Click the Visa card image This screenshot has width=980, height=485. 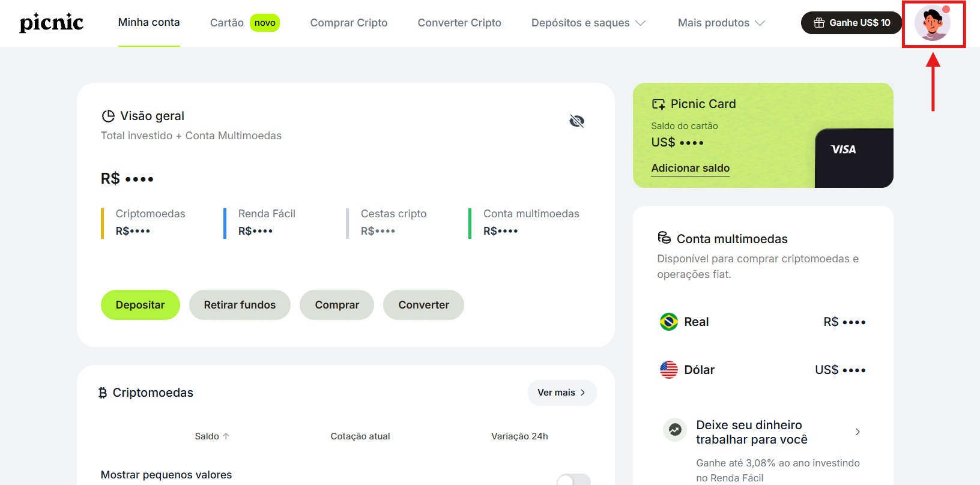click(853, 158)
